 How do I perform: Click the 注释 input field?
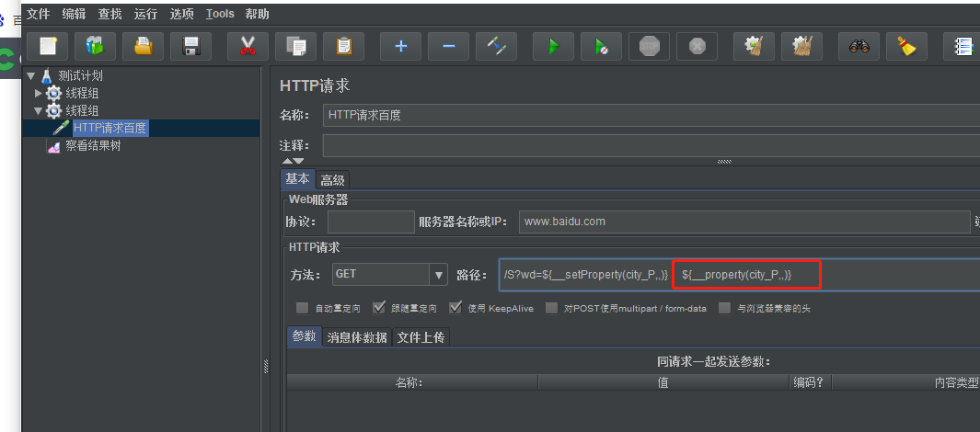651,145
